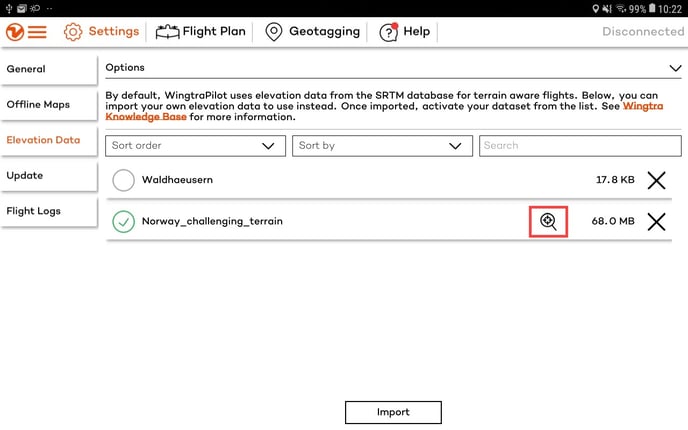688x430 pixels.
Task: Click the Flight Plan drone icon
Action: [167, 31]
